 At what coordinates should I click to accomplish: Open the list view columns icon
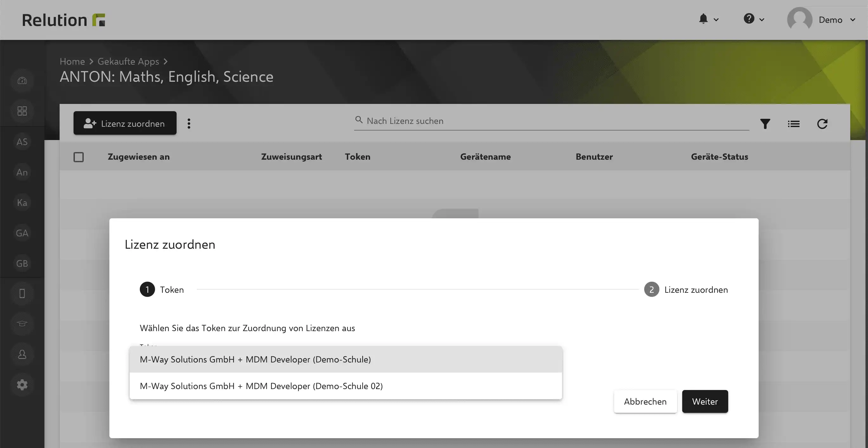794,124
